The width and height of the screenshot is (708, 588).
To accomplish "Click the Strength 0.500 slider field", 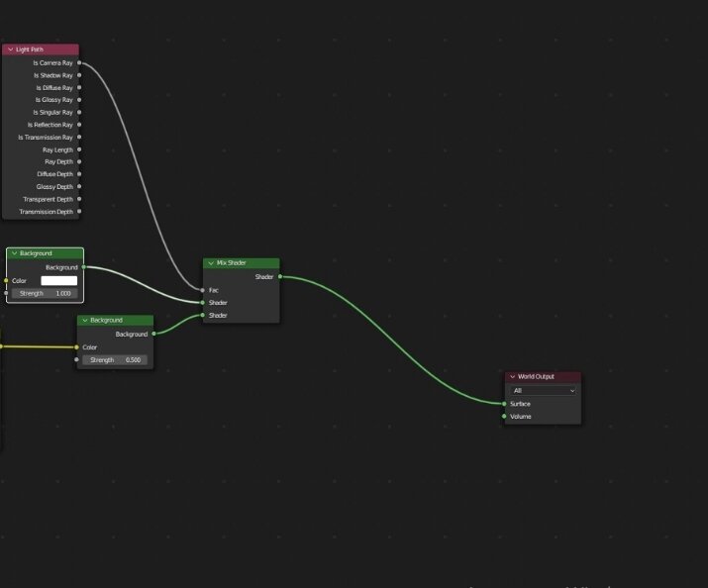I will [115, 359].
